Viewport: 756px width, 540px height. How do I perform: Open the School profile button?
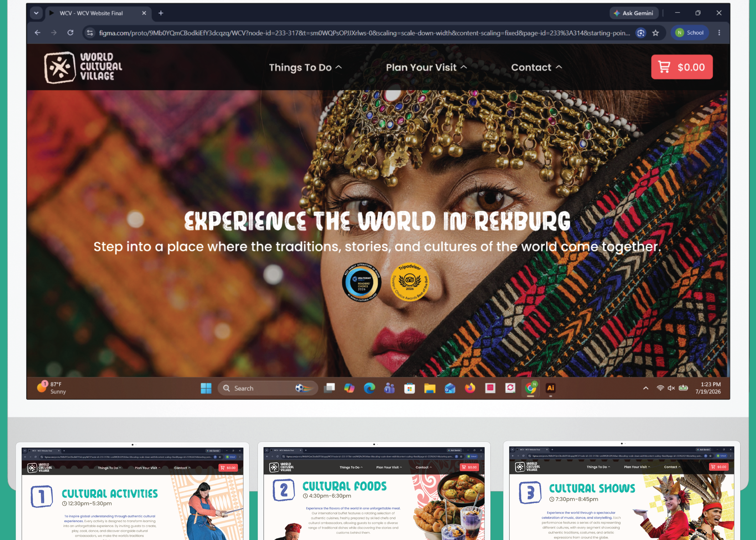690,33
